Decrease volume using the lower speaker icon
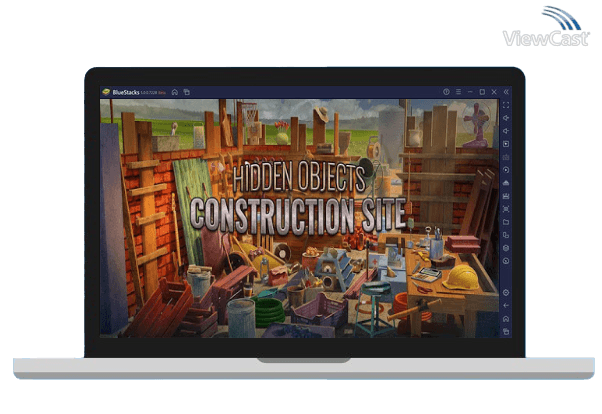 [506, 131]
